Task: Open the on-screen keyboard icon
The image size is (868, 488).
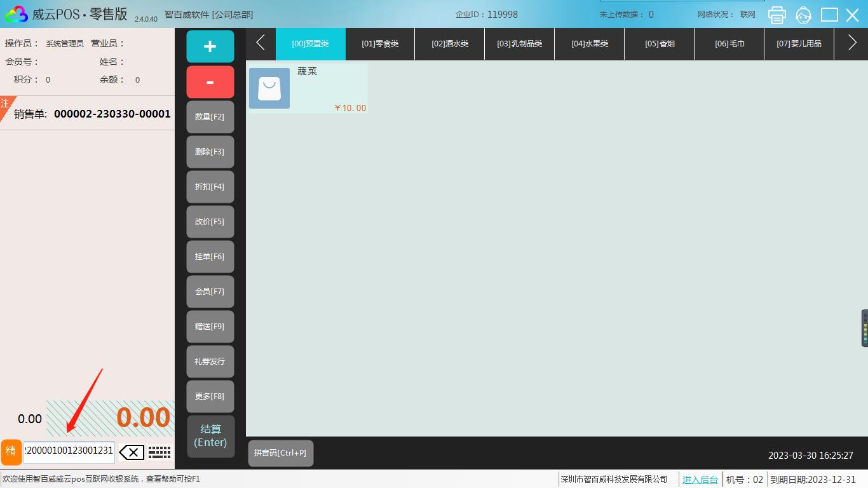Action: pos(159,452)
